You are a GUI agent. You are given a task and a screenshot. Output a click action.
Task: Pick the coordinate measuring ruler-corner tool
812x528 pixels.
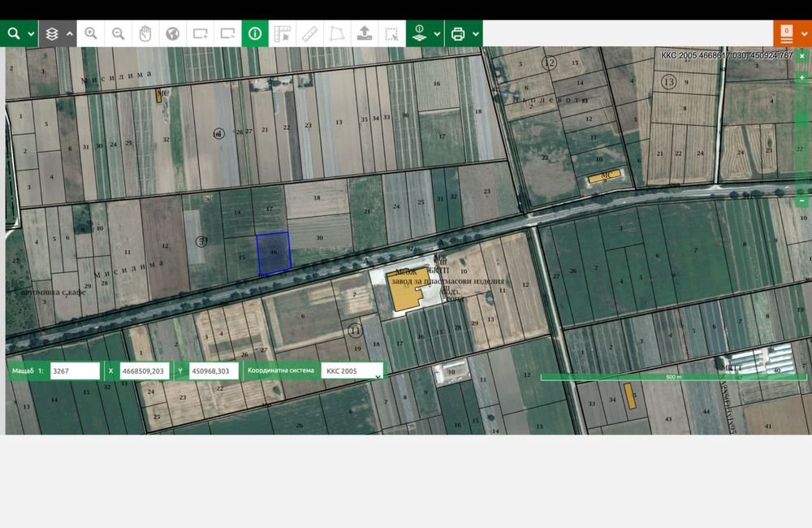[x=283, y=33]
